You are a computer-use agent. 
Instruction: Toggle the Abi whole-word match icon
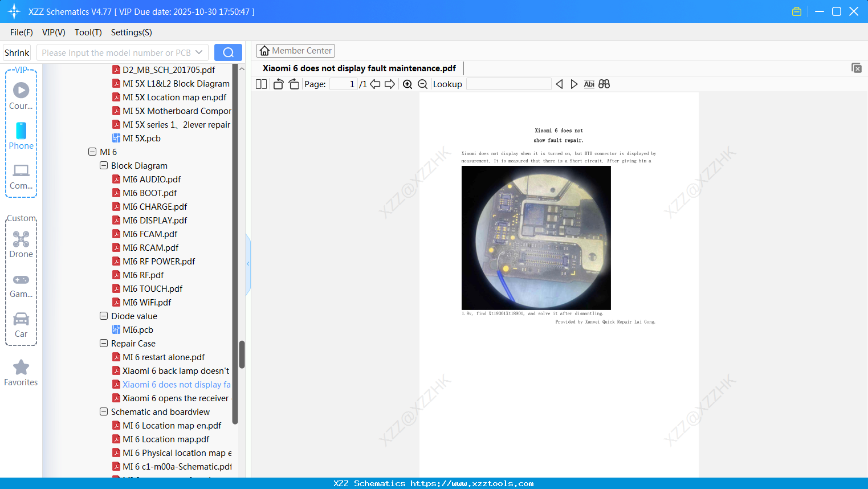(x=589, y=84)
